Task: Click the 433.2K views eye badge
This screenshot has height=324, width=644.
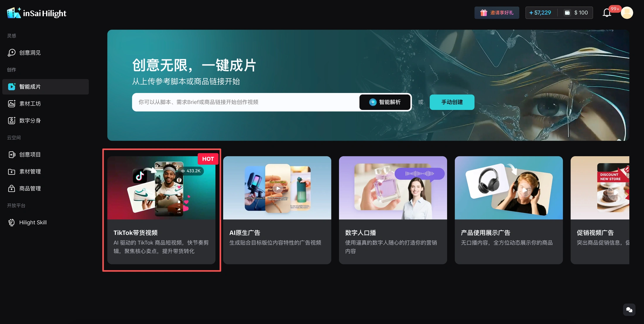Action: pos(191,171)
